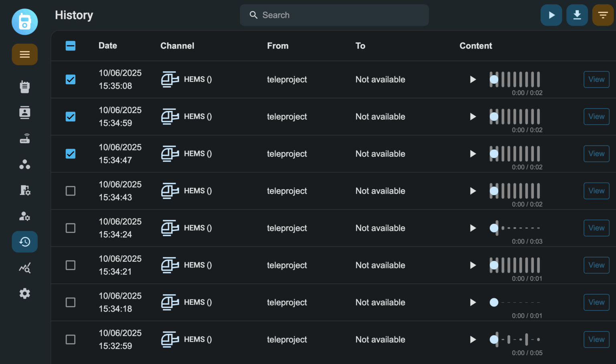This screenshot has height=364, width=616.
Task: Open the settings gear in sidebar
Action: pyautogui.click(x=25, y=293)
